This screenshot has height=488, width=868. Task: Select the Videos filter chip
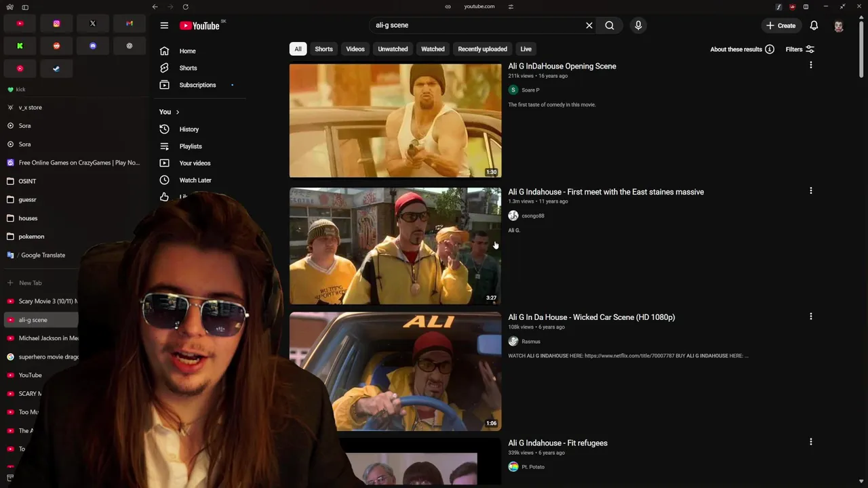tap(355, 49)
